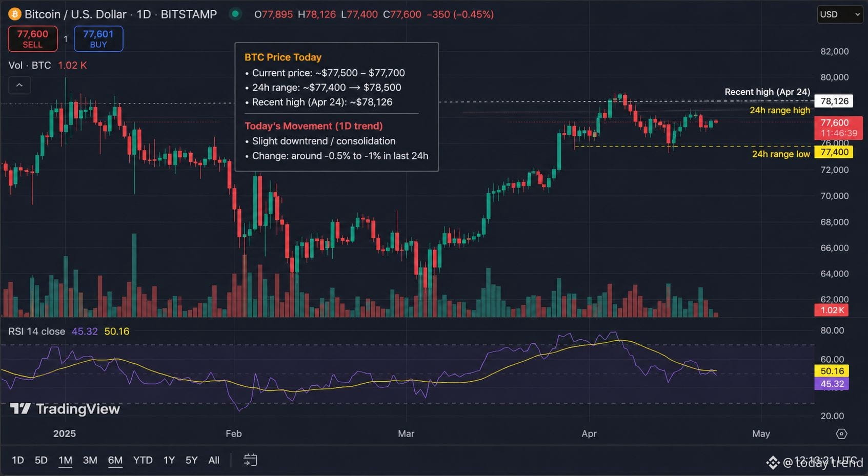Screen dimensions: 868x476
Task: Select the All time range
Action: click(214, 460)
